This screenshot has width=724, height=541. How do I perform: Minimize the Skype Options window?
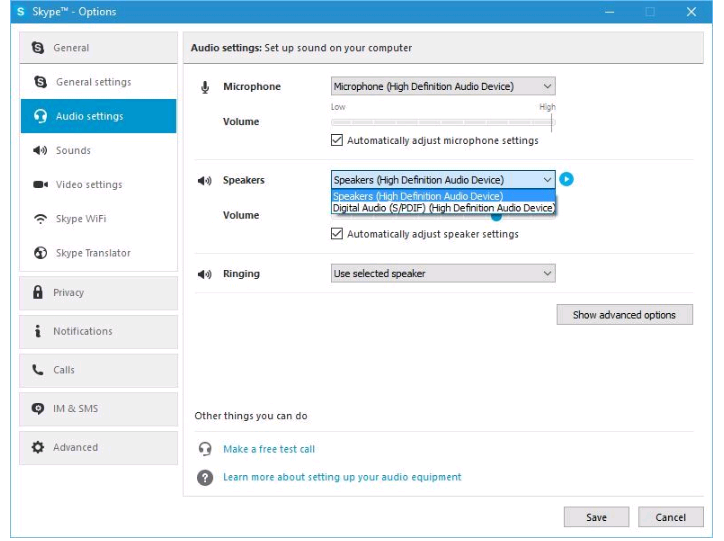[609, 12]
